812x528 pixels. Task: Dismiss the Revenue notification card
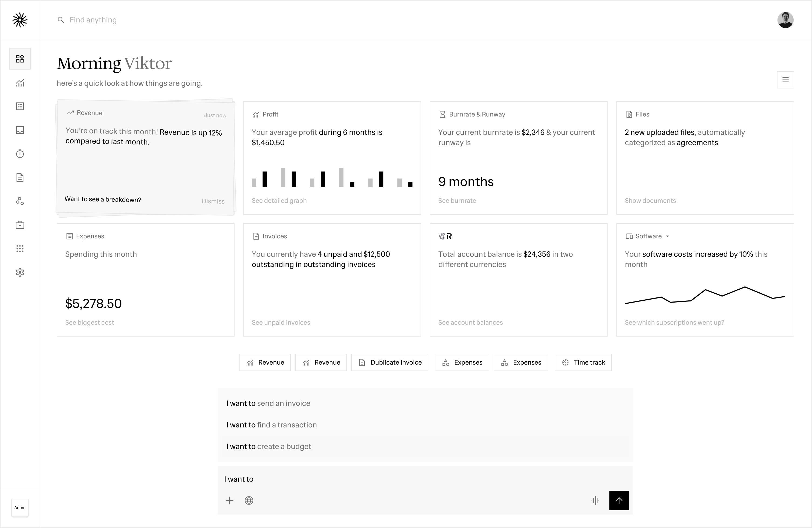click(x=213, y=201)
